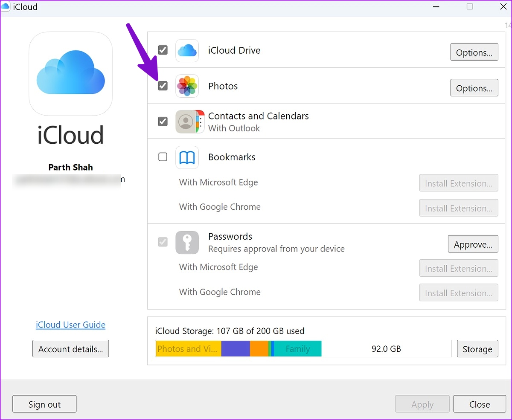Toggle the Photos checkbox
The image size is (512, 420).
pos(163,86)
